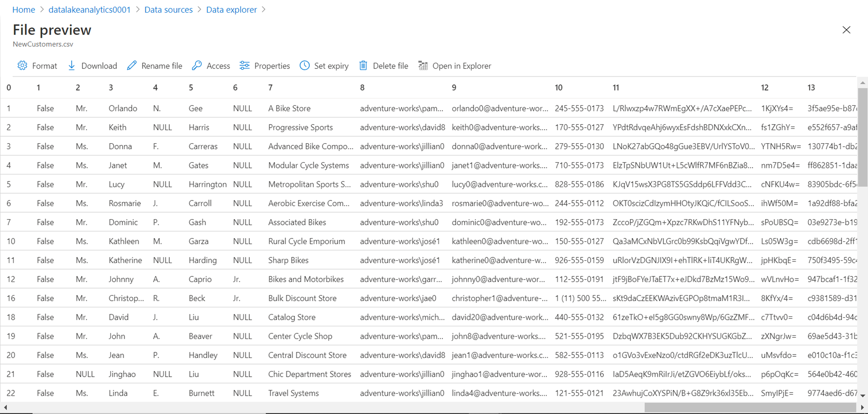
Task: Click the Properties sliders icon
Action: point(245,66)
